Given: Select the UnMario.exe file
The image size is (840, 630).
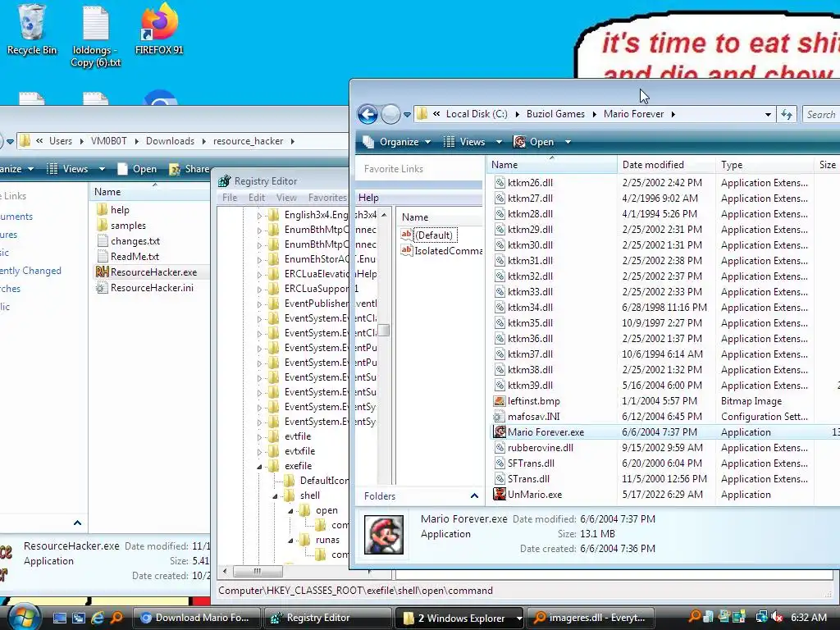Looking at the screenshot, I should click(x=534, y=495).
